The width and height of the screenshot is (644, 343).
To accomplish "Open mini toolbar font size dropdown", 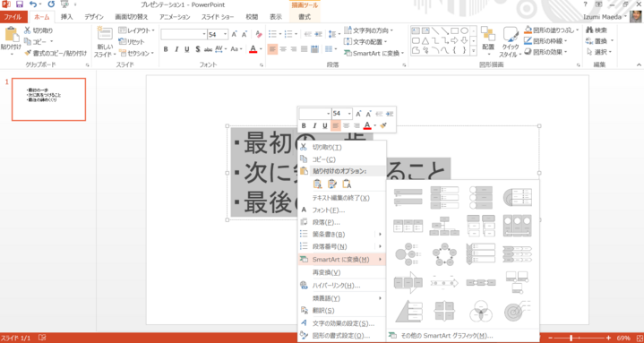I will point(349,114).
